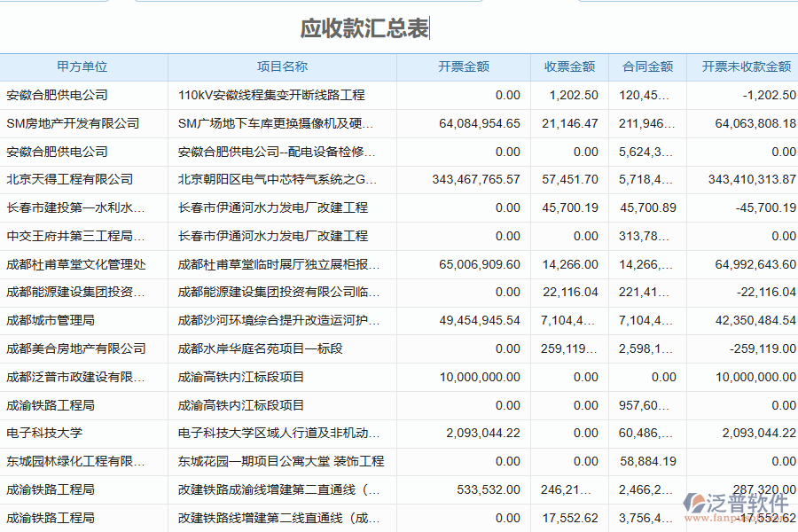798x532 pixels.
Task: Click the 应收款汇总表 title text field
Action: (364, 28)
